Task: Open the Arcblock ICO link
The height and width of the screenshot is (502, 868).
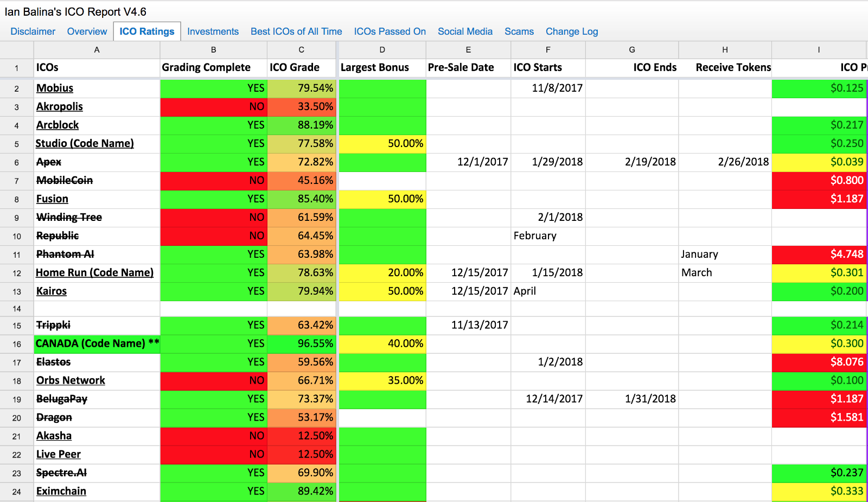Action: pyautogui.click(x=58, y=125)
